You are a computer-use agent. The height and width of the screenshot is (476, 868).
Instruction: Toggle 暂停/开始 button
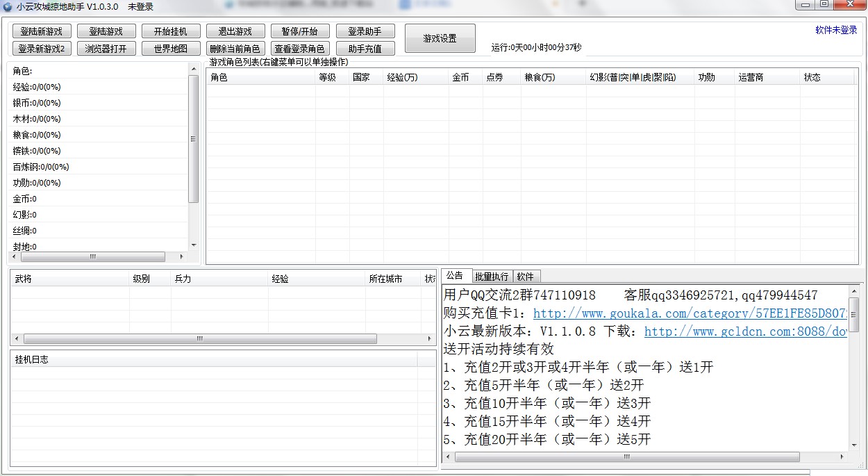[299, 31]
